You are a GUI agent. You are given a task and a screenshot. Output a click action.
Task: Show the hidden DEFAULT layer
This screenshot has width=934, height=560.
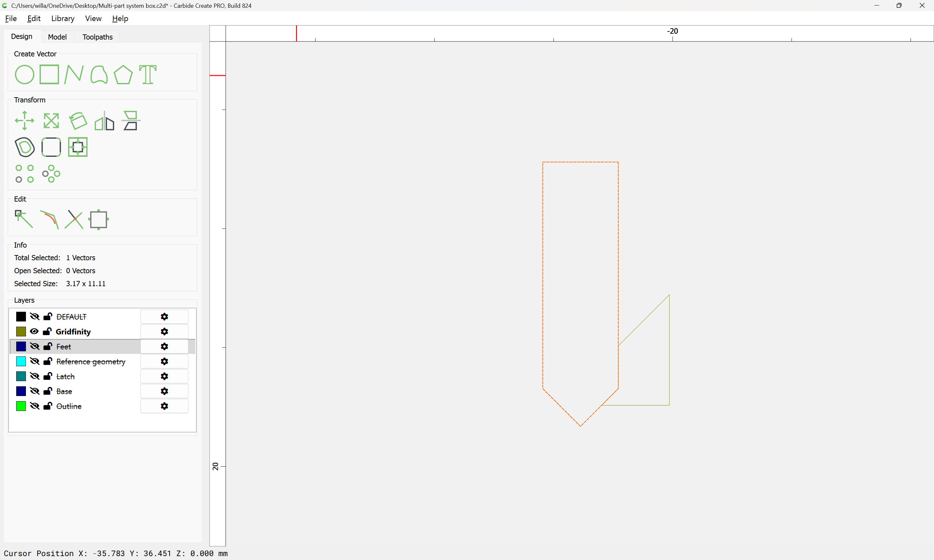[34, 317]
